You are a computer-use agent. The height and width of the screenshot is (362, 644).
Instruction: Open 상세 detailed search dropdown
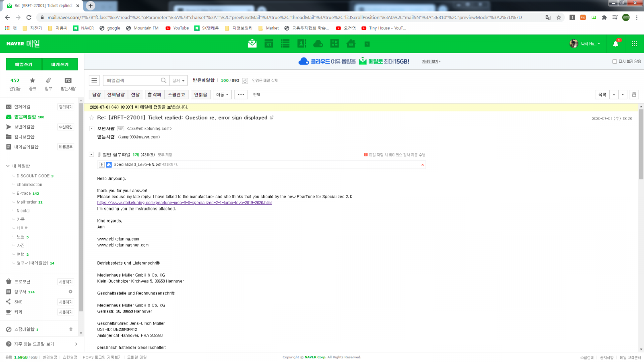click(x=178, y=80)
